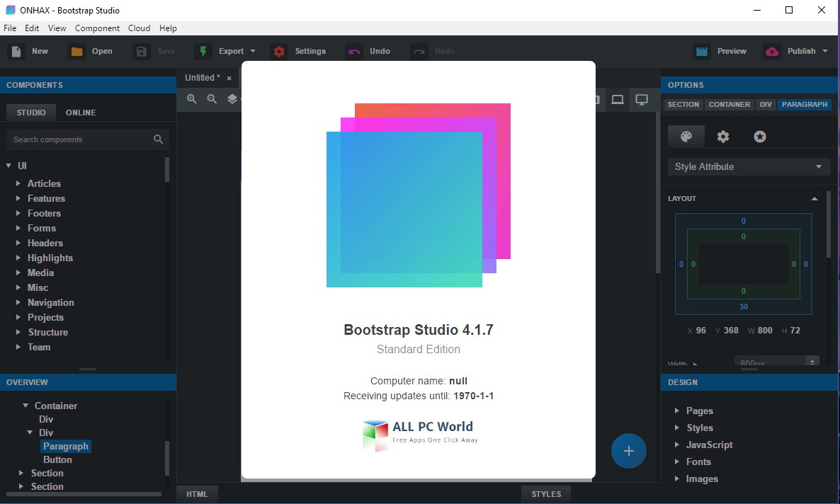Open the Cloud menu

click(140, 28)
